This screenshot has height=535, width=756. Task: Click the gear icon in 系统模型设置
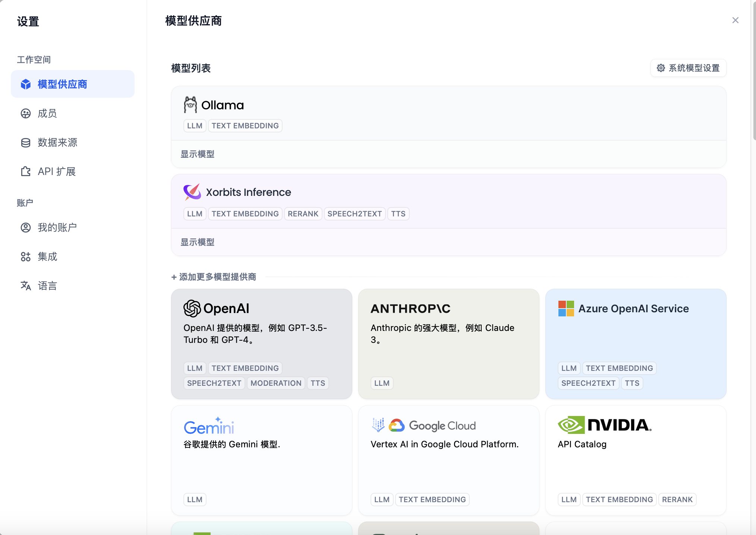pyautogui.click(x=661, y=68)
